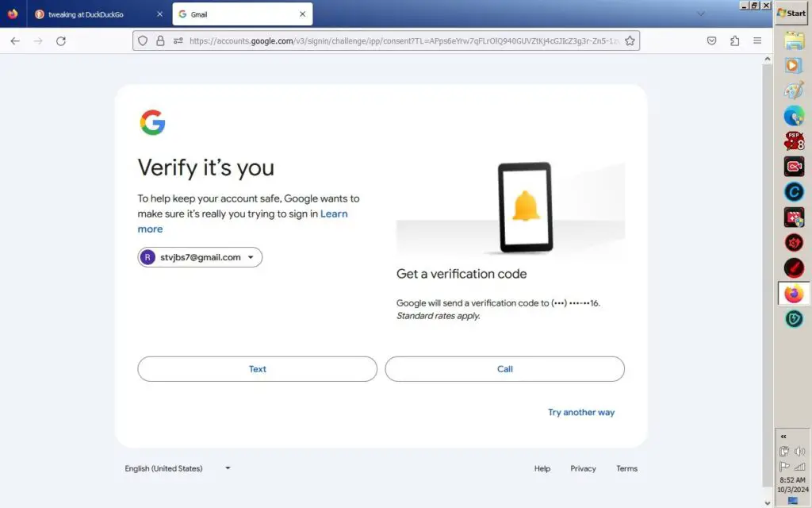Launch Paint from the taskbar
Screen dimensions: 812x508
click(x=794, y=90)
